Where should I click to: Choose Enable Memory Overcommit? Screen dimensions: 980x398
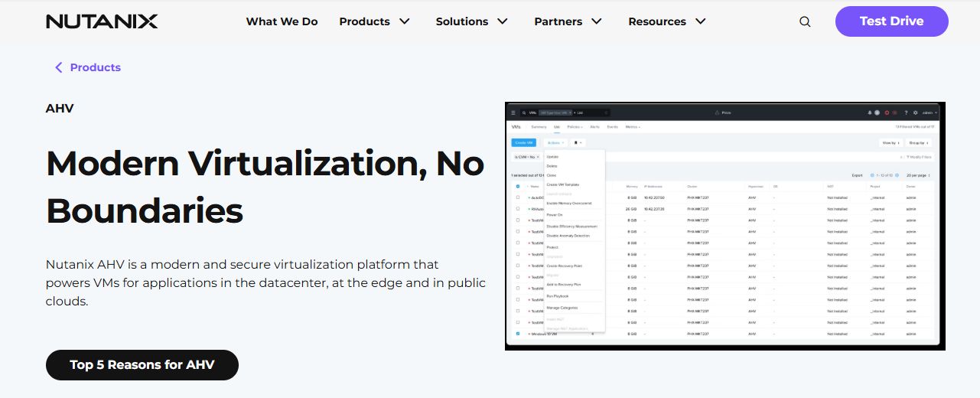569,204
